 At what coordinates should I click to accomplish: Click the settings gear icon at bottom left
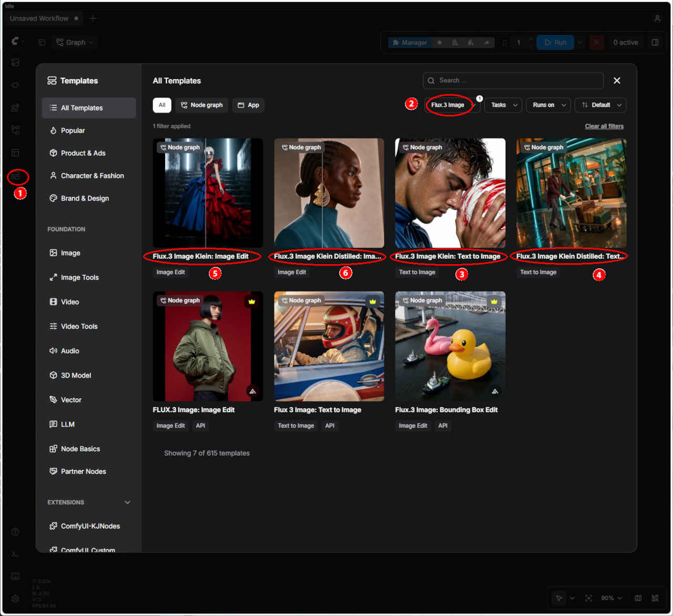point(15,599)
